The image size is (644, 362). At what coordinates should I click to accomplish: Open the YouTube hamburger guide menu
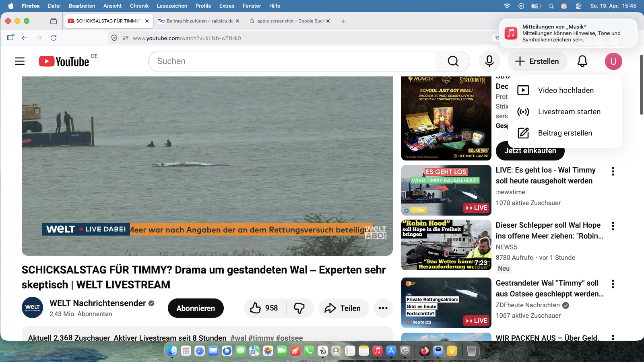point(20,61)
